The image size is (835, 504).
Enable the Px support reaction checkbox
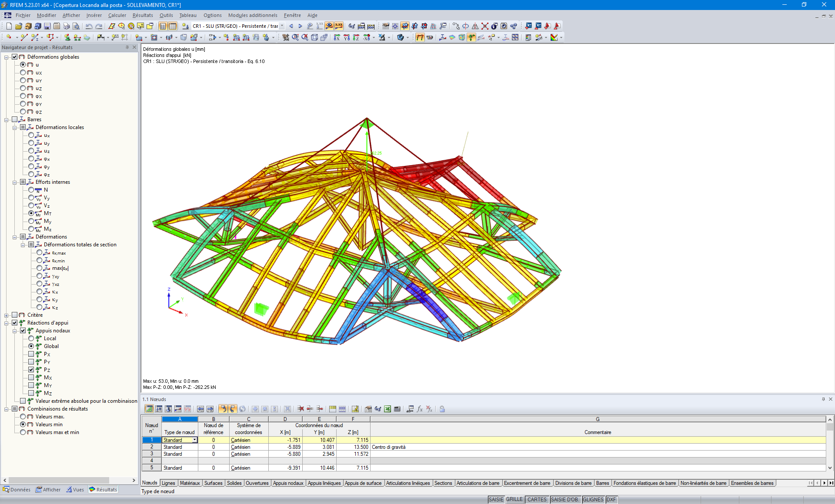(31, 354)
